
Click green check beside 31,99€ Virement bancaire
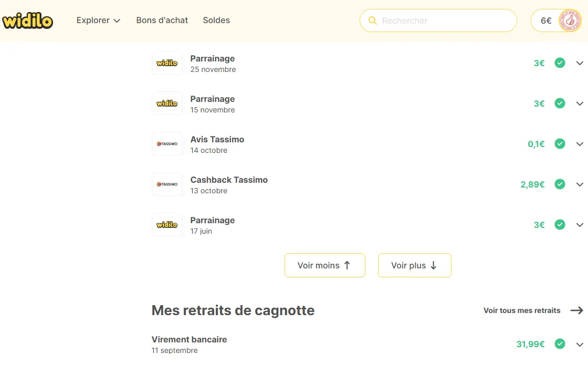pos(560,344)
